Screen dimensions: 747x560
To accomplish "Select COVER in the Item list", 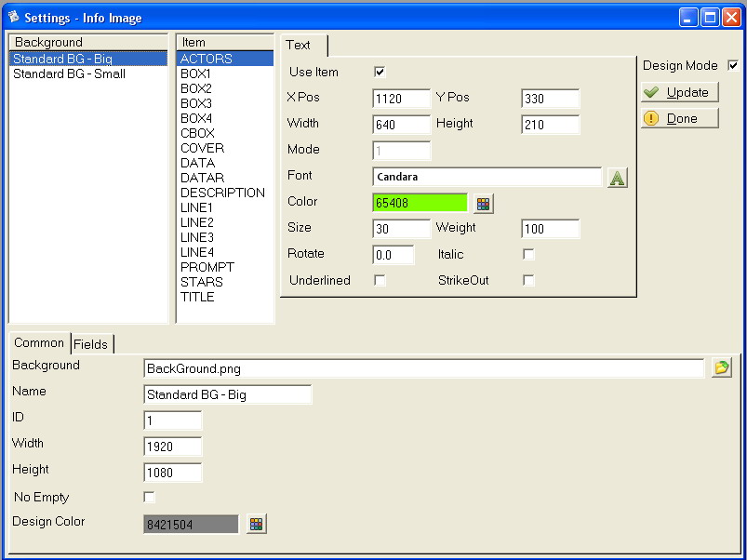I will (225, 148).
